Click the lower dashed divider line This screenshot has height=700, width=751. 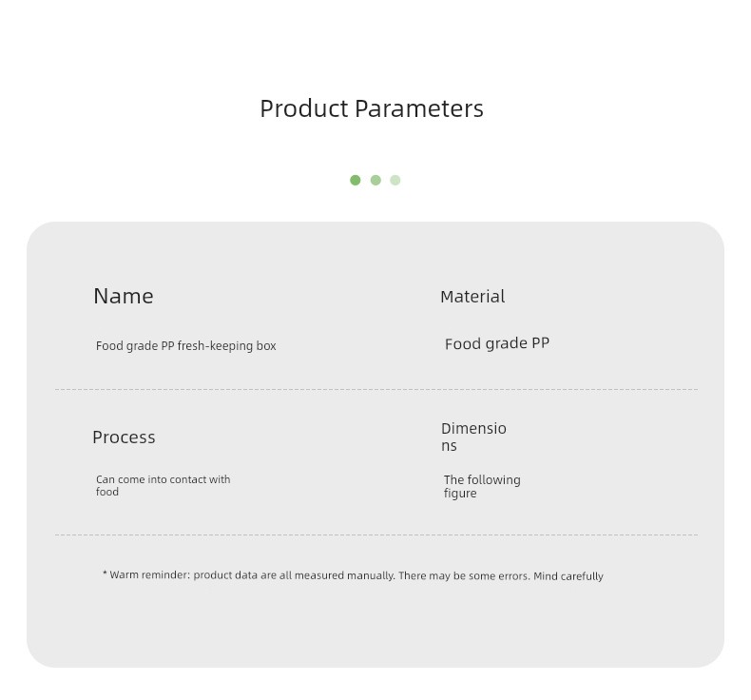point(376,535)
